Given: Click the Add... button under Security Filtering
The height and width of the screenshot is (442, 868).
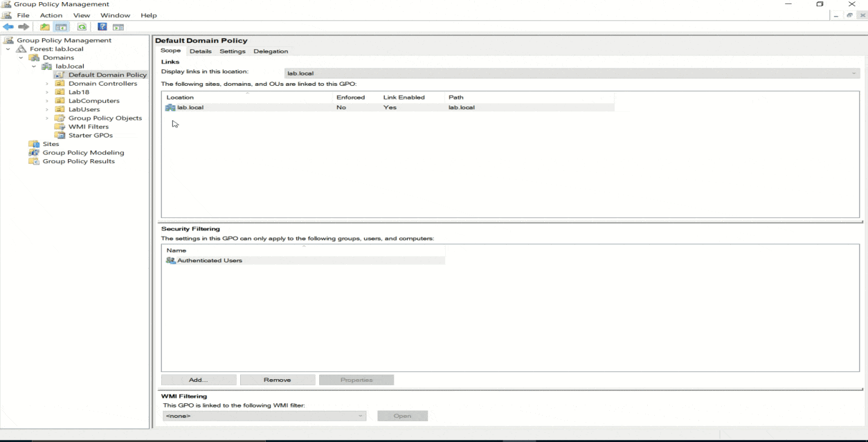Looking at the screenshot, I should coord(198,380).
